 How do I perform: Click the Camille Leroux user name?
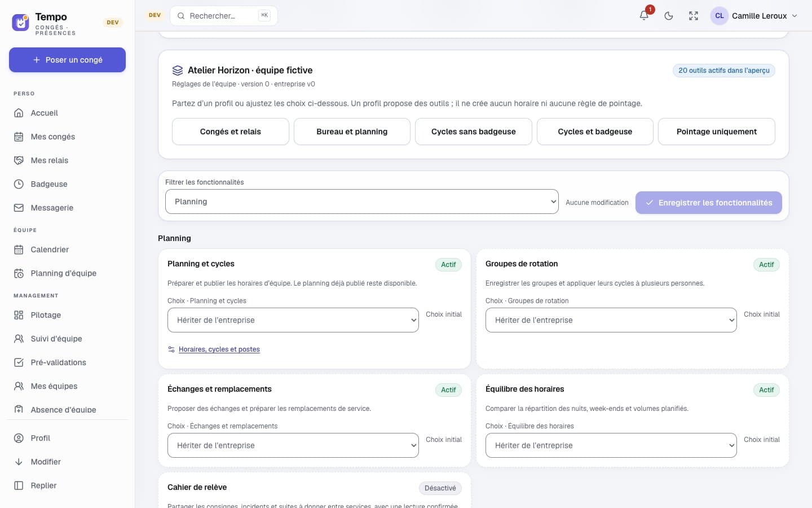(x=759, y=16)
